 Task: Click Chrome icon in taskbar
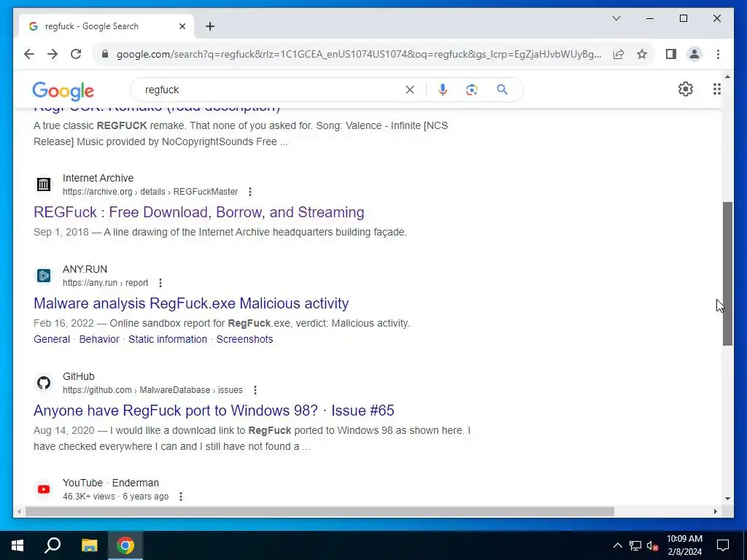pos(125,545)
